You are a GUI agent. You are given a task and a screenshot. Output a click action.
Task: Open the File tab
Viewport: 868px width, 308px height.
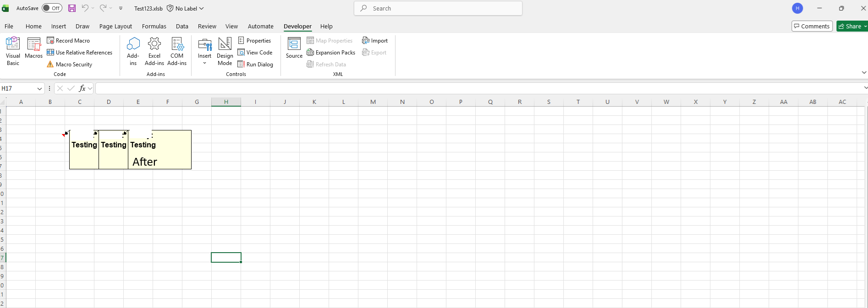[x=9, y=26]
